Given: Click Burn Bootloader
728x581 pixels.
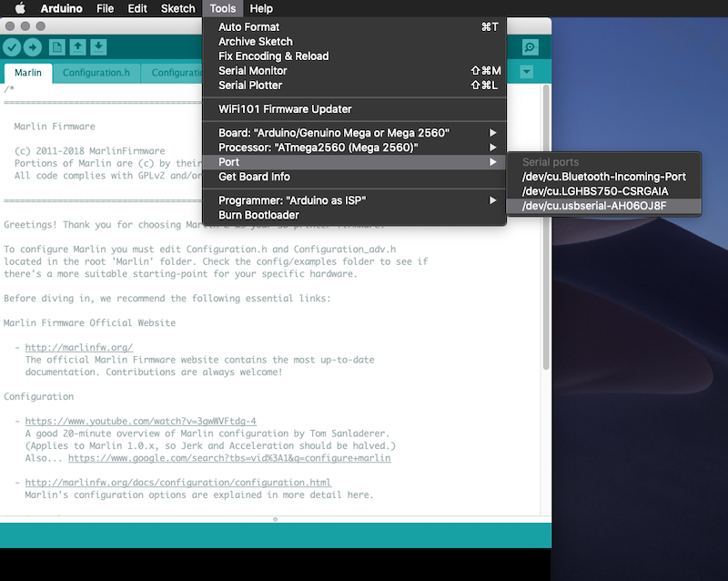Looking at the screenshot, I should click(354, 215).
